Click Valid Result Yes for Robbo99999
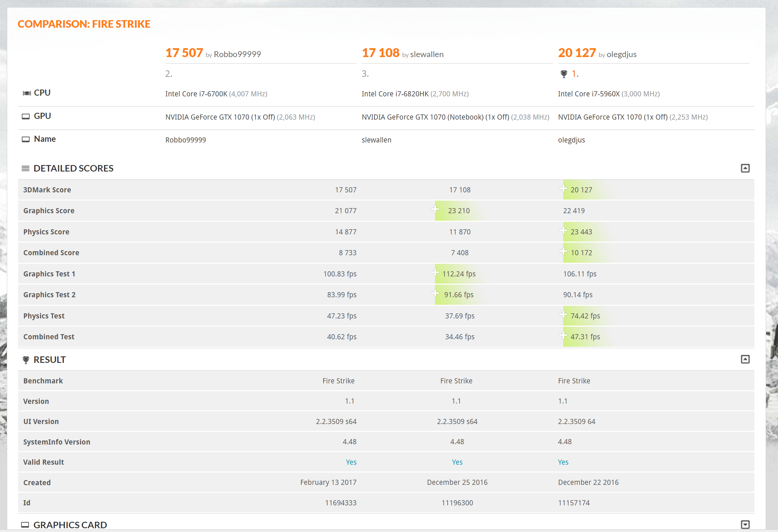Screen dimensions: 778x532 (351, 462)
